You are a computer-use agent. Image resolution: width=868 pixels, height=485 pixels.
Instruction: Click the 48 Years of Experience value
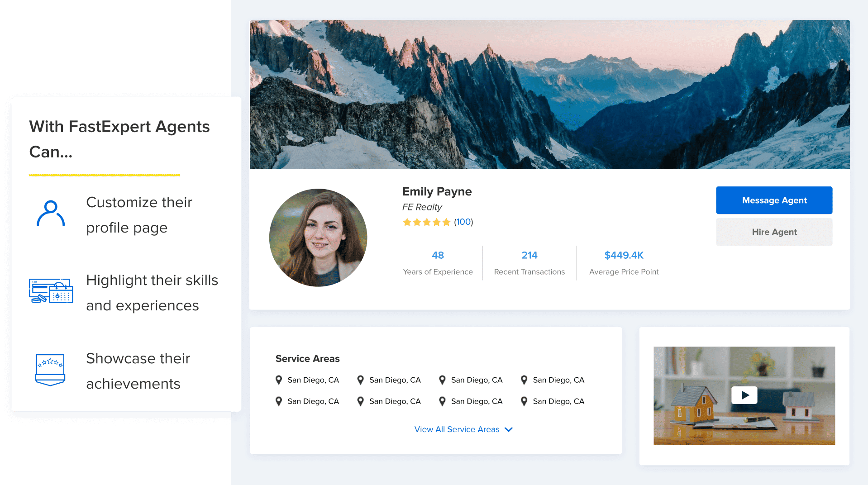pos(438,255)
